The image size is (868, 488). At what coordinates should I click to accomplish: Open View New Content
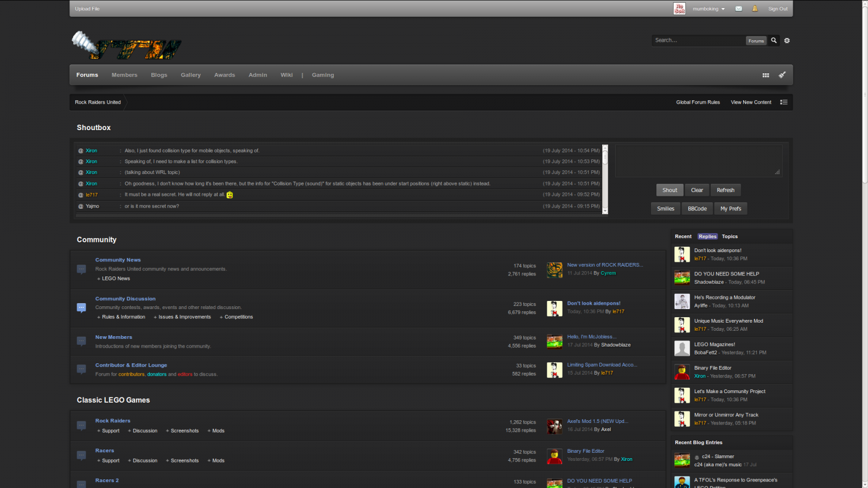[x=751, y=102]
